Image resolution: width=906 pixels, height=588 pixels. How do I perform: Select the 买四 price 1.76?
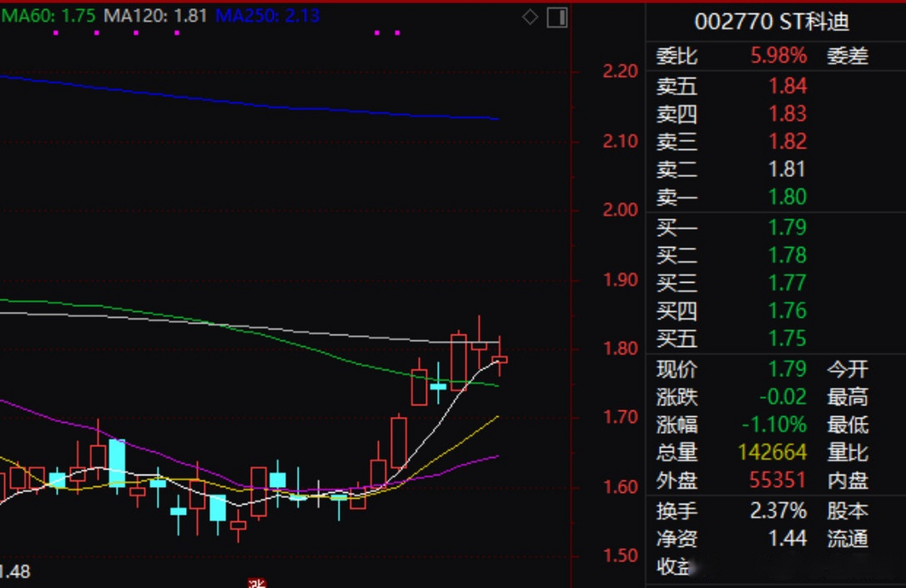click(x=788, y=311)
